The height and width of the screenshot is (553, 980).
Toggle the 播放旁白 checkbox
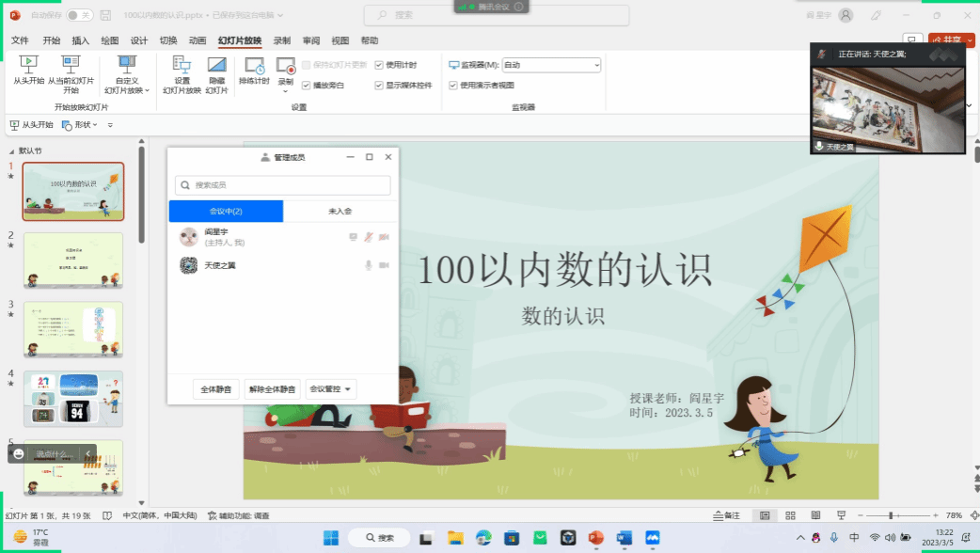pyautogui.click(x=307, y=85)
